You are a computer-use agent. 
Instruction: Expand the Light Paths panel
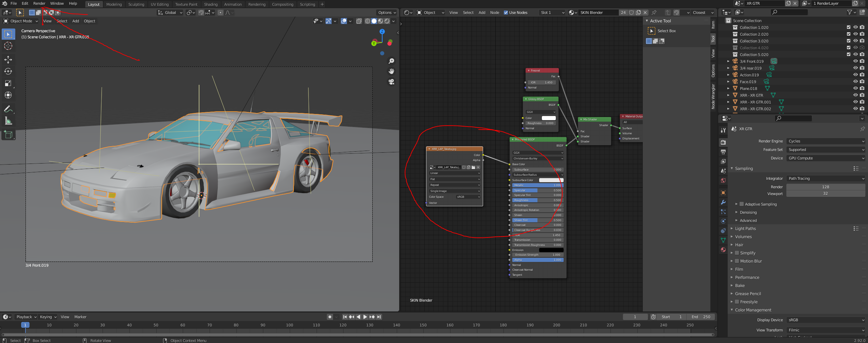pyautogui.click(x=745, y=229)
